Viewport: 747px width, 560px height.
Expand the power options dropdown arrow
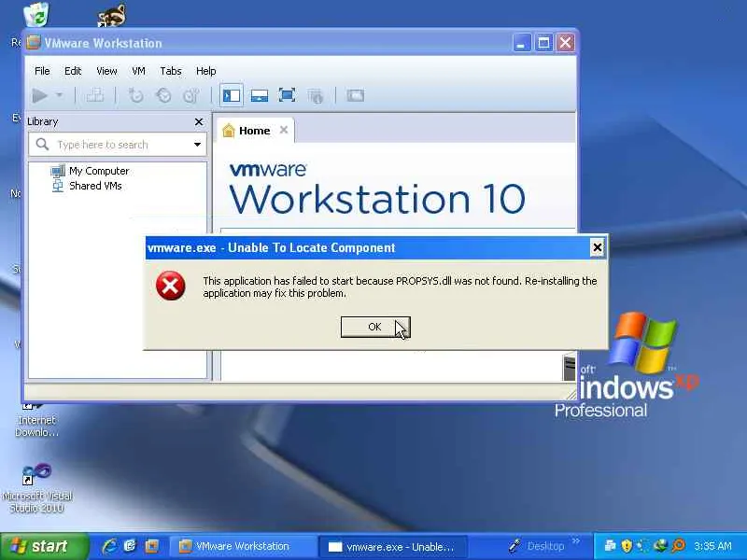coord(59,95)
